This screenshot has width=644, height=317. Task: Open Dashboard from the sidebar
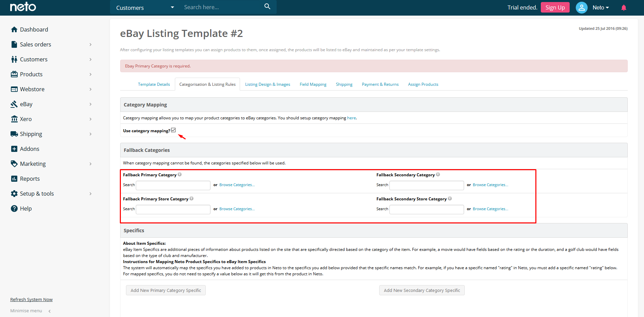(x=34, y=29)
